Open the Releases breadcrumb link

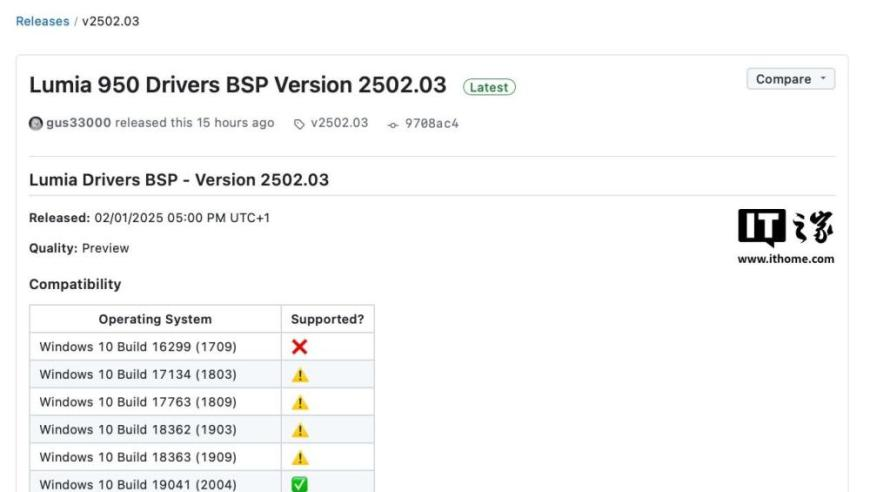[x=42, y=21]
